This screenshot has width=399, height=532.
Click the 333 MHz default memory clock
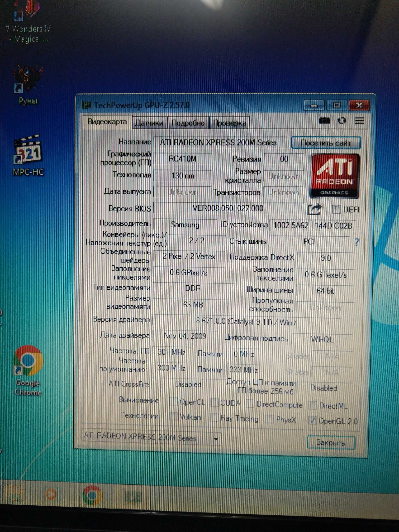[x=244, y=370]
